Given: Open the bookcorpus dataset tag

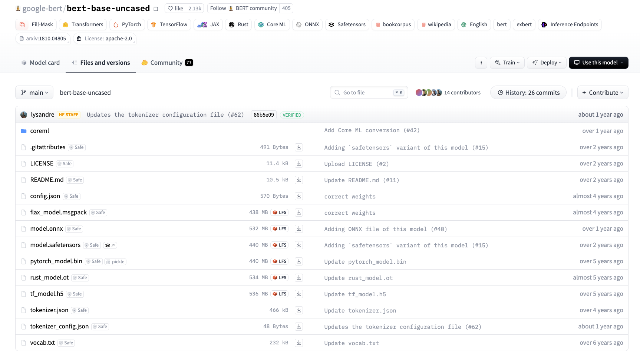Looking at the screenshot, I should click(393, 24).
